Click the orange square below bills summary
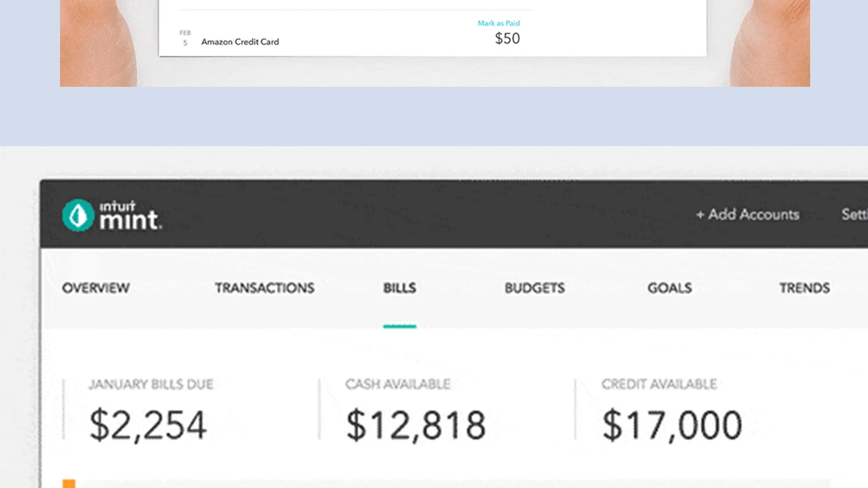 click(x=68, y=483)
